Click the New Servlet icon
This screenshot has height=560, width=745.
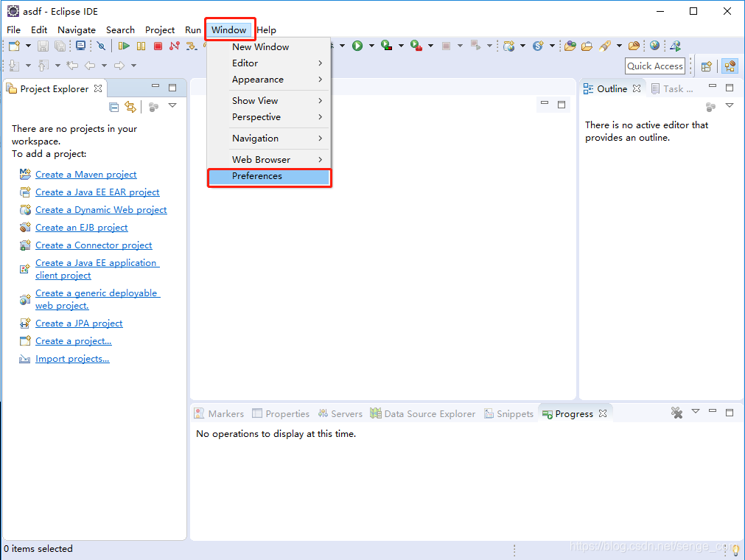[x=538, y=46]
